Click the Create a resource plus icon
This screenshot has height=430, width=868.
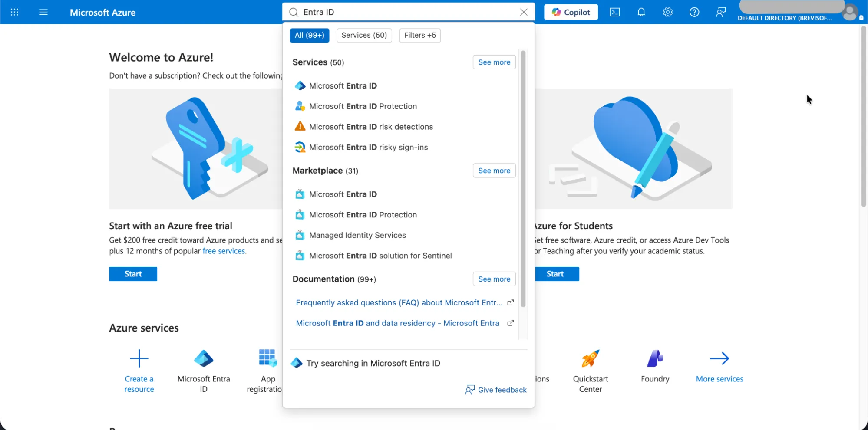[139, 358]
